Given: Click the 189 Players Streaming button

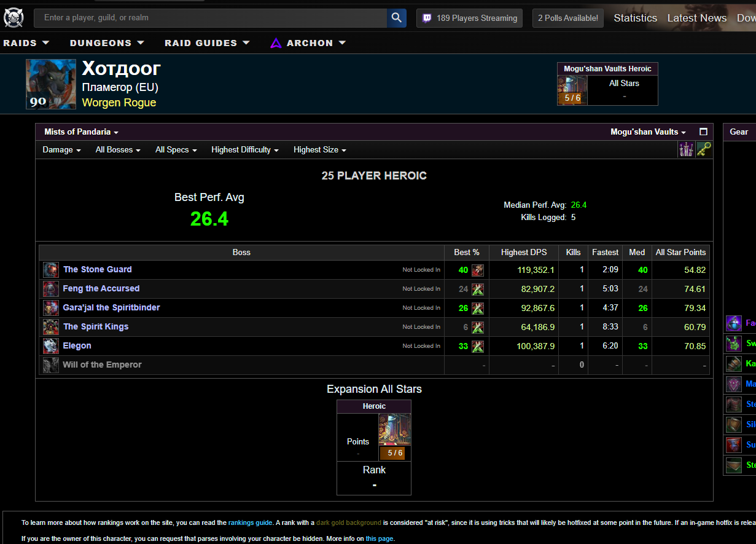Looking at the screenshot, I should [469, 18].
